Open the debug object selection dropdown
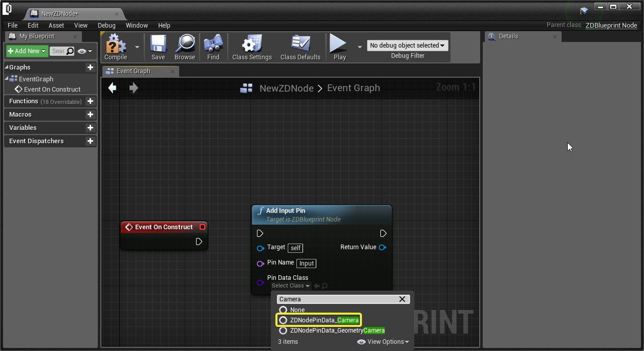This screenshot has height=351, width=644. click(x=407, y=46)
